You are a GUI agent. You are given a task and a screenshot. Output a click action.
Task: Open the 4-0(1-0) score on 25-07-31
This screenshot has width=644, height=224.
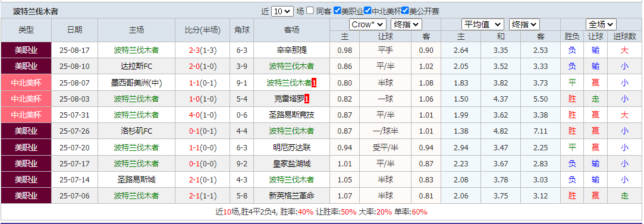[x=203, y=115]
